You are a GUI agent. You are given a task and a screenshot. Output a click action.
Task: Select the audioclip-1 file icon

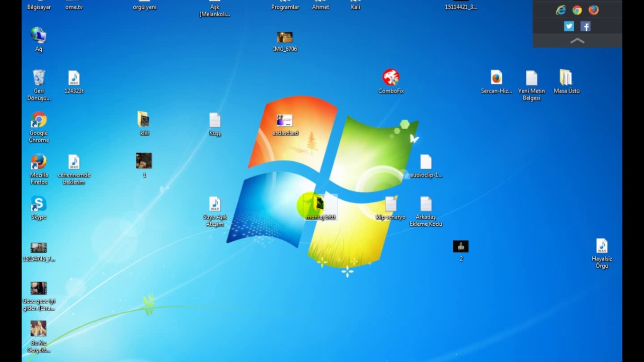426,162
